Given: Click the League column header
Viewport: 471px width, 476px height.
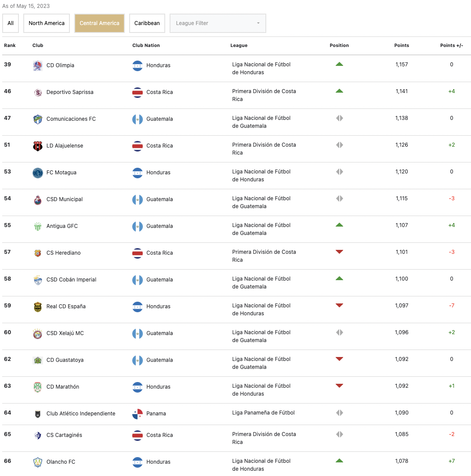Looking at the screenshot, I should 239,45.
